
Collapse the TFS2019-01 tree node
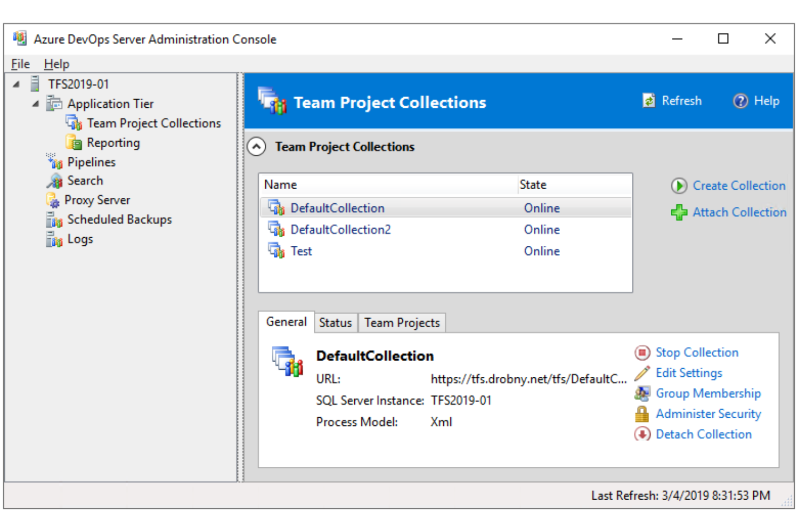pyautogui.click(x=16, y=84)
